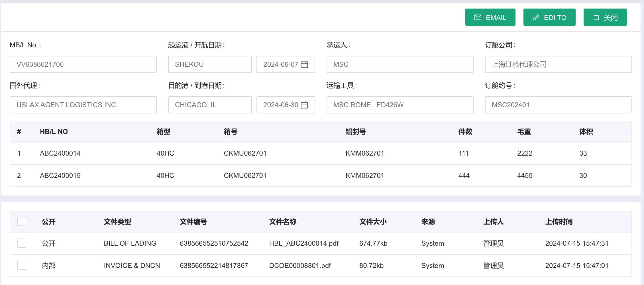Click the CHICAGO, IL destination port field
This screenshot has width=644, height=285.
pos(210,105)
